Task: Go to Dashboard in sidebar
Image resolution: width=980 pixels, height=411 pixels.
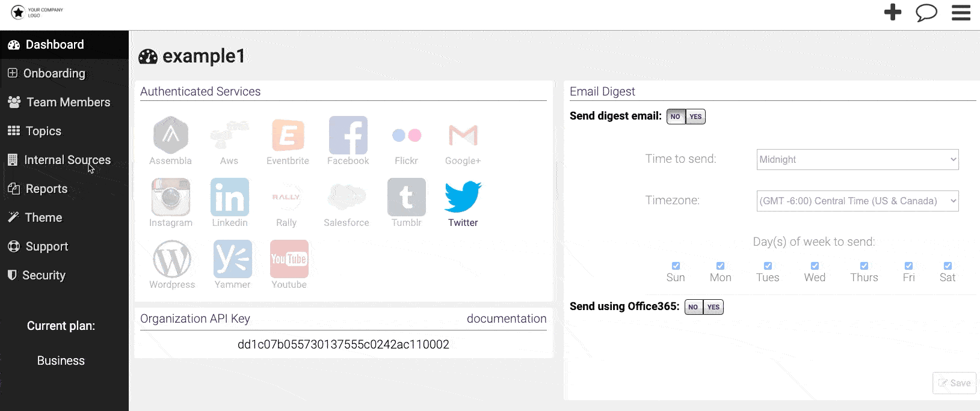Action: tap(64, 44)
